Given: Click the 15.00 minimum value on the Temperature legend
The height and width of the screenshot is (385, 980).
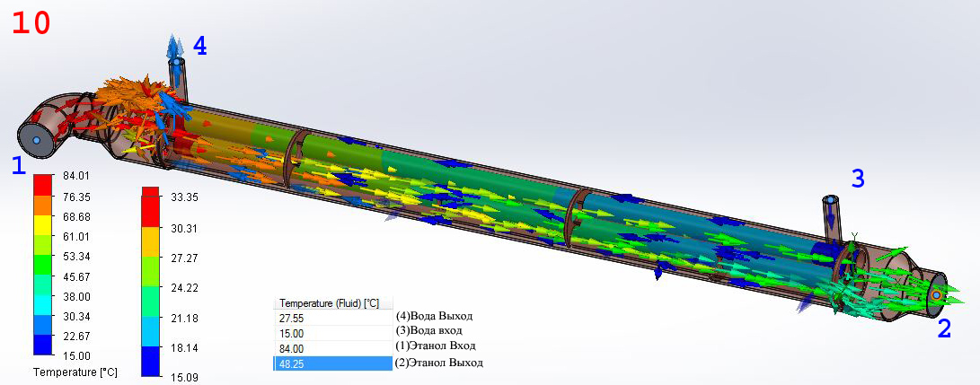Looking at the screenshot, I should point(79,355).
